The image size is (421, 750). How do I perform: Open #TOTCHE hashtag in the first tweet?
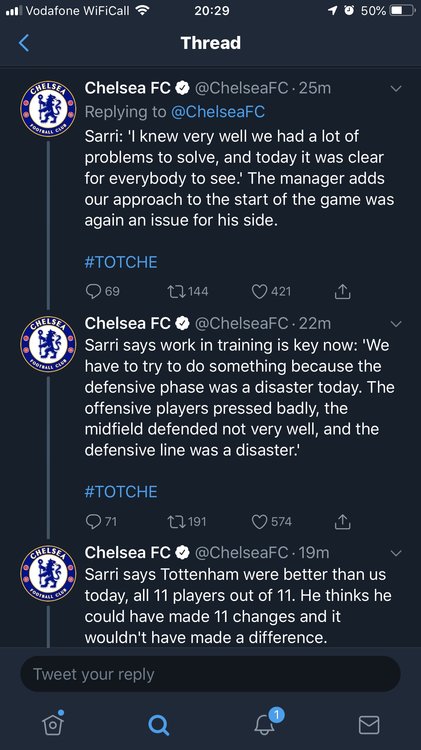coord(121,262)
